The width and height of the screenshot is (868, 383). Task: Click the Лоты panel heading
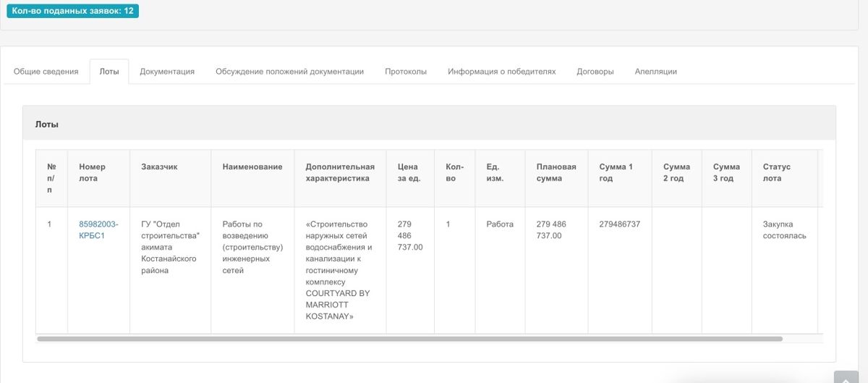[x=47, y=124]
